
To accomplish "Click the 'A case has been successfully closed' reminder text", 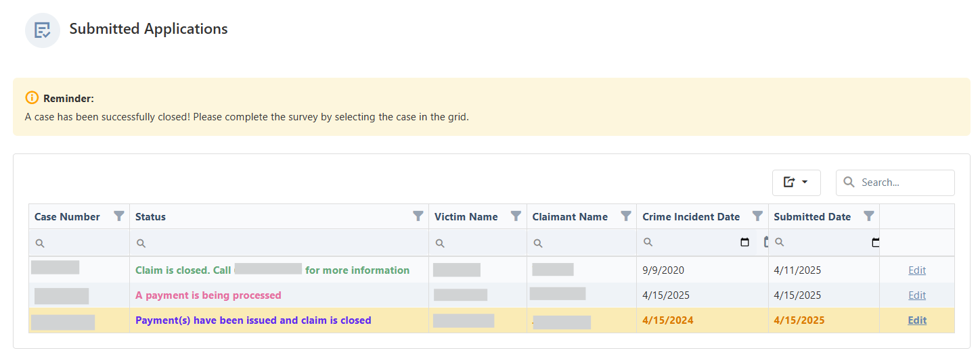I will click(247, 117).
